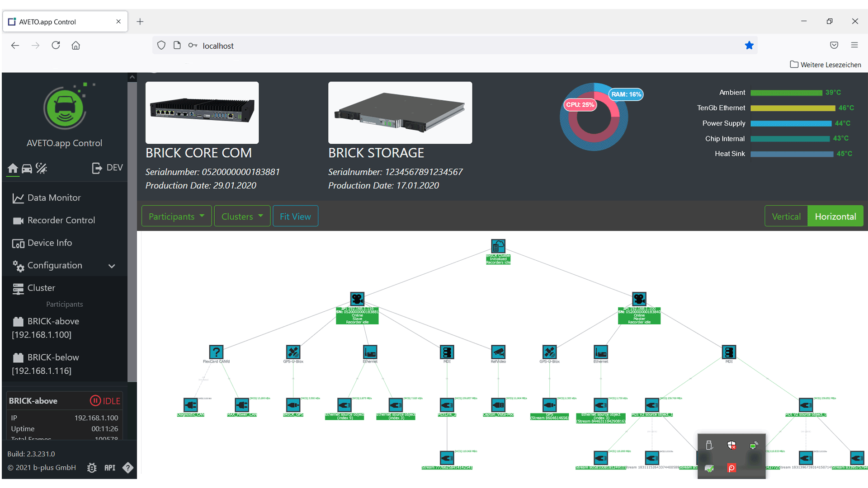Viewport: 868px width, 488px height.
Task: Click the Windows Security tray icon
Action: point(731,446)
